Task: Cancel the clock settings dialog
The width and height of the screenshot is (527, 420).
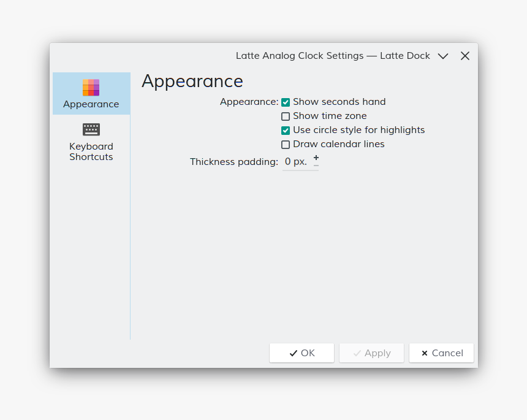Action: [441, 353]
